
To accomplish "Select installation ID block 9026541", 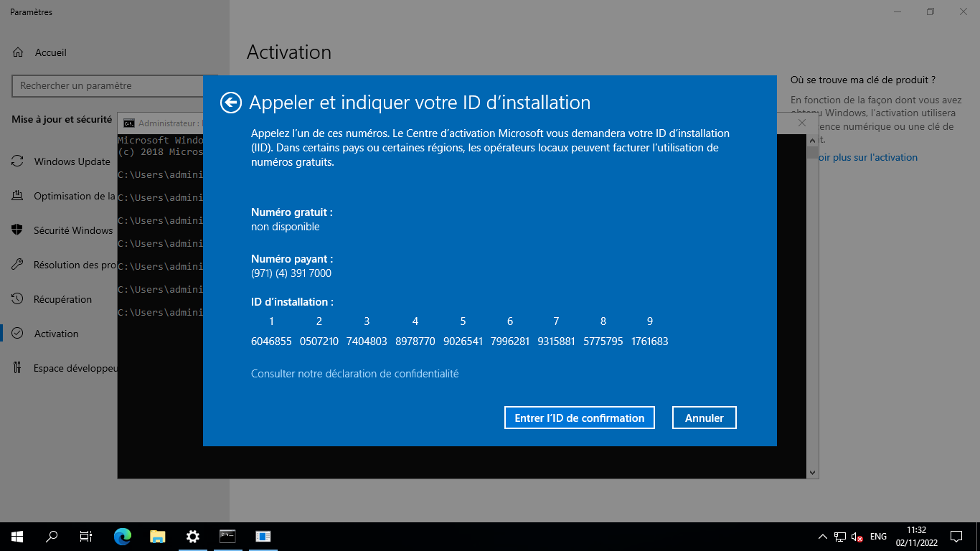I will (463, 342).
